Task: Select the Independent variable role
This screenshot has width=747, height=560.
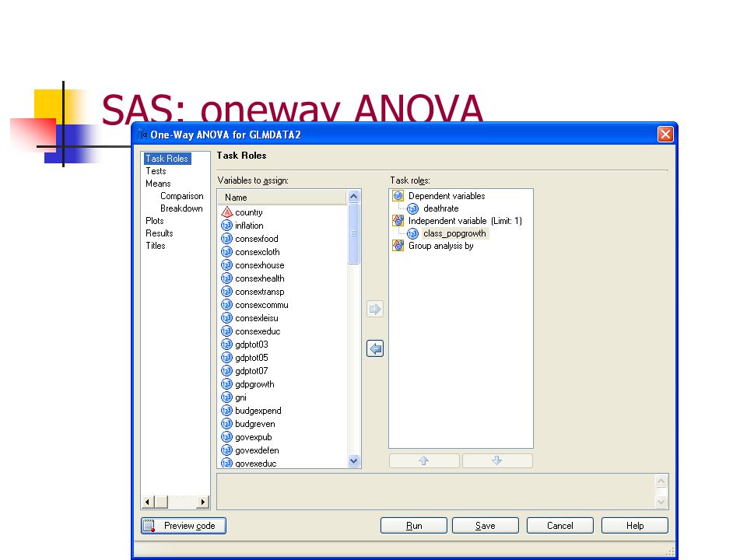Action: [x=465, y=220]
